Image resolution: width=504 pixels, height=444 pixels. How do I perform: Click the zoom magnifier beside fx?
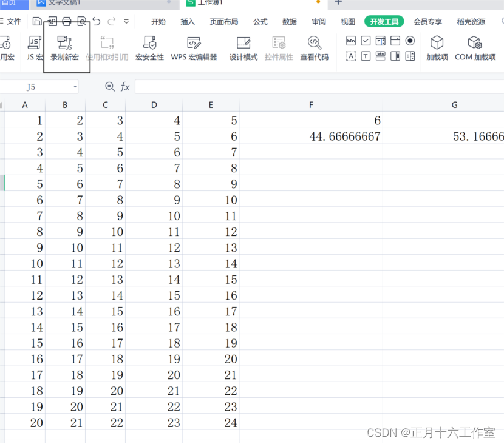[x=110, y=87]
